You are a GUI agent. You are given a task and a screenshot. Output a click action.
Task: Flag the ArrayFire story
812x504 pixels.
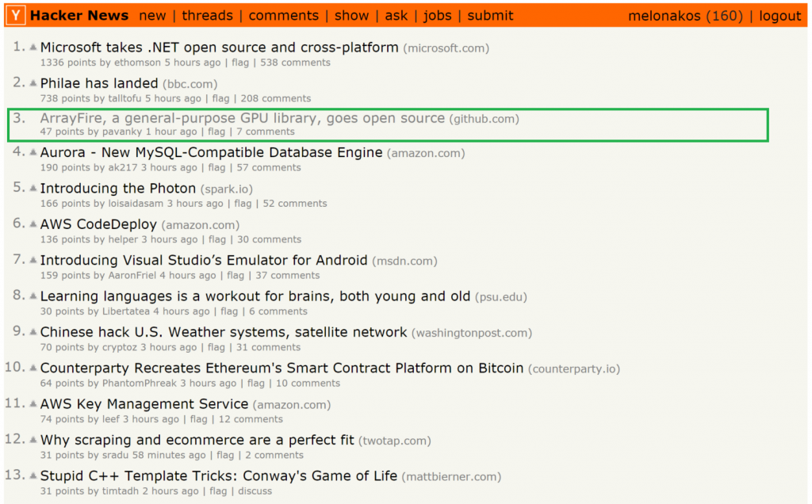point(216,132)
